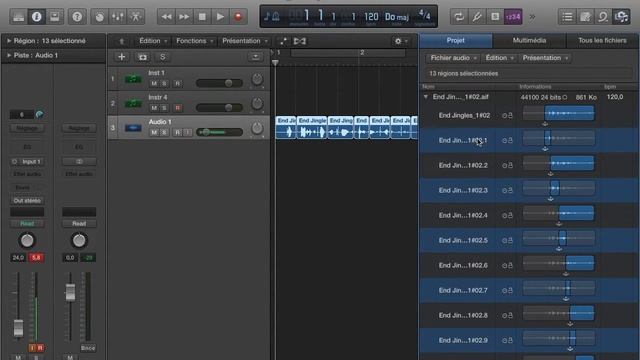Expand more control bar items chevron
Screen dimensions: 640x360
(532, 17)
